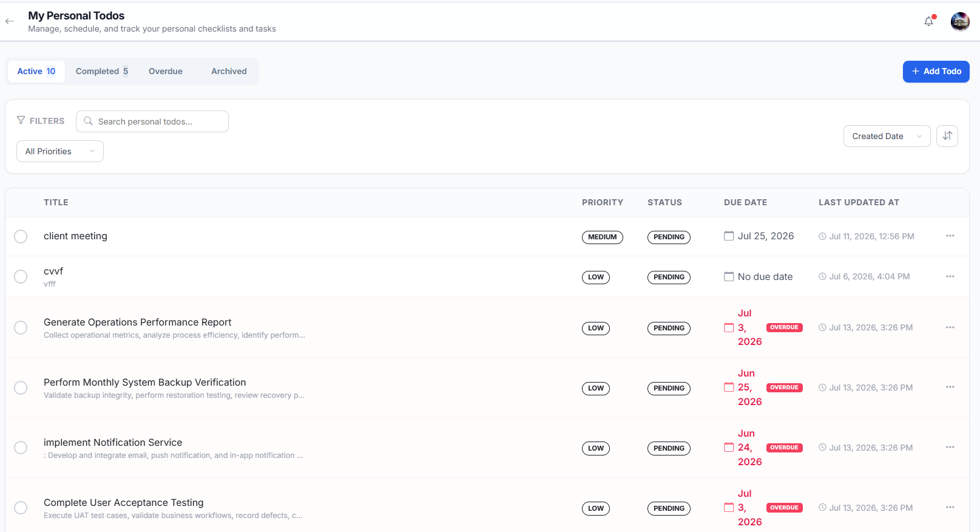Screen dimensions: 980x532
Task: Click the Jul 6, 2026, 4:04 PM timestamp
Action: click(870, 277)
